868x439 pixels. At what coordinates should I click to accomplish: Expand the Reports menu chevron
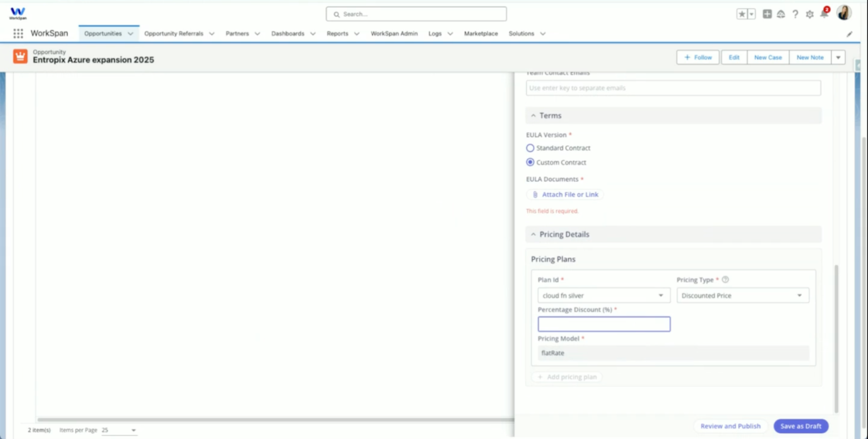(356, 34)
